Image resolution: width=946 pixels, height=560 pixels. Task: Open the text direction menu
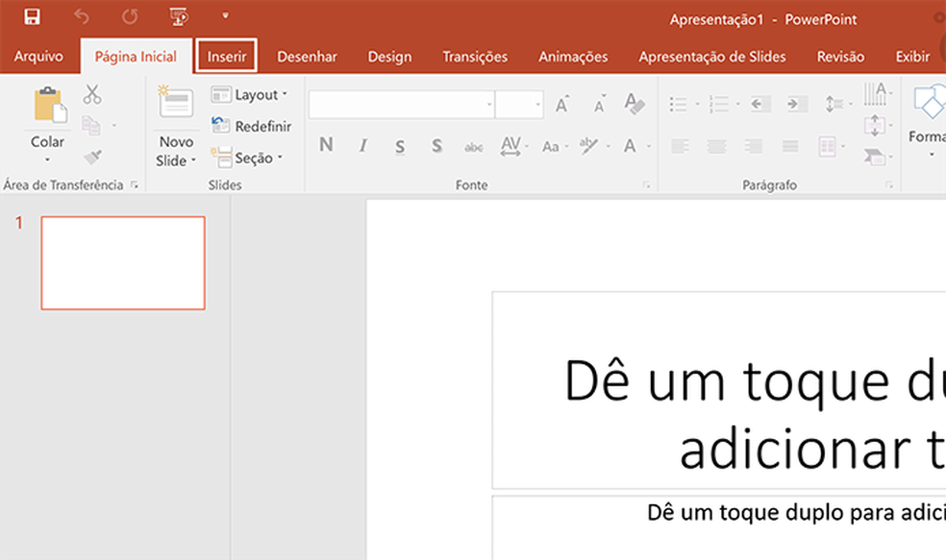point(878,94)
